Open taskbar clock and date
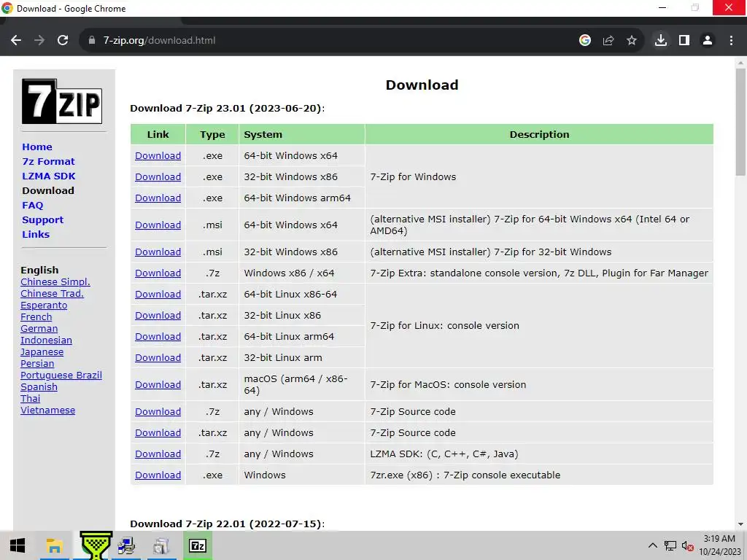The width and height of the screenshot is (747, 560). click(x=719, y=545)
